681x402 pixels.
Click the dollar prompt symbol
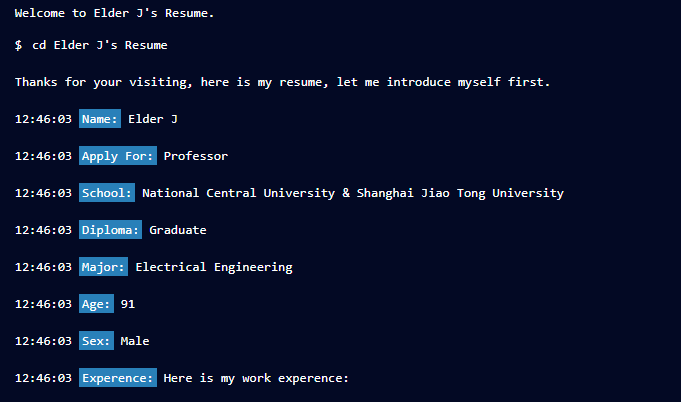pyautogui.click(x=18, y=45)
